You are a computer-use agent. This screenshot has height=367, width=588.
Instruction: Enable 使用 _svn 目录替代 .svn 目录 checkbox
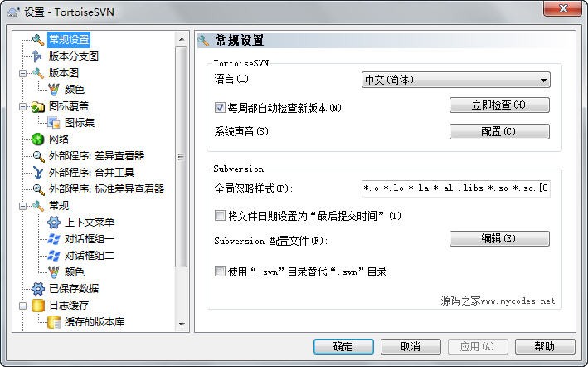[220, 271]
